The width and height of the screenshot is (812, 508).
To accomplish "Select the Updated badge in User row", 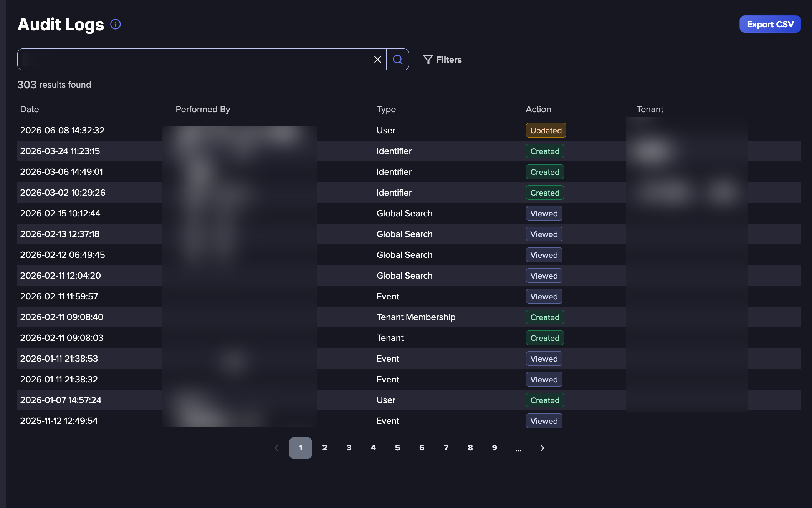I will [546, 130].
